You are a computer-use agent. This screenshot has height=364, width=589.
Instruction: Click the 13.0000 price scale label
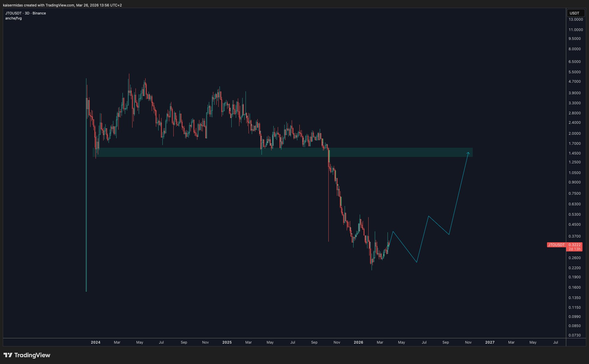click(576, 19)
